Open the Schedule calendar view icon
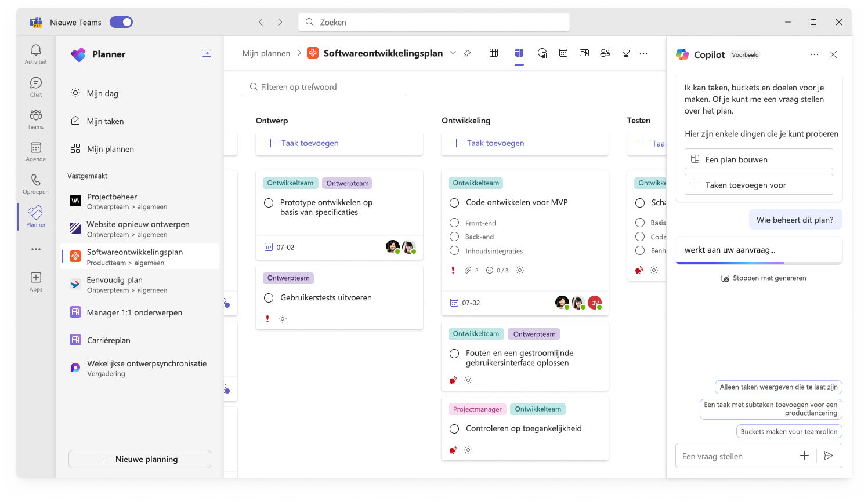This screenshot has height=502, width=868. tap(563, 53)
